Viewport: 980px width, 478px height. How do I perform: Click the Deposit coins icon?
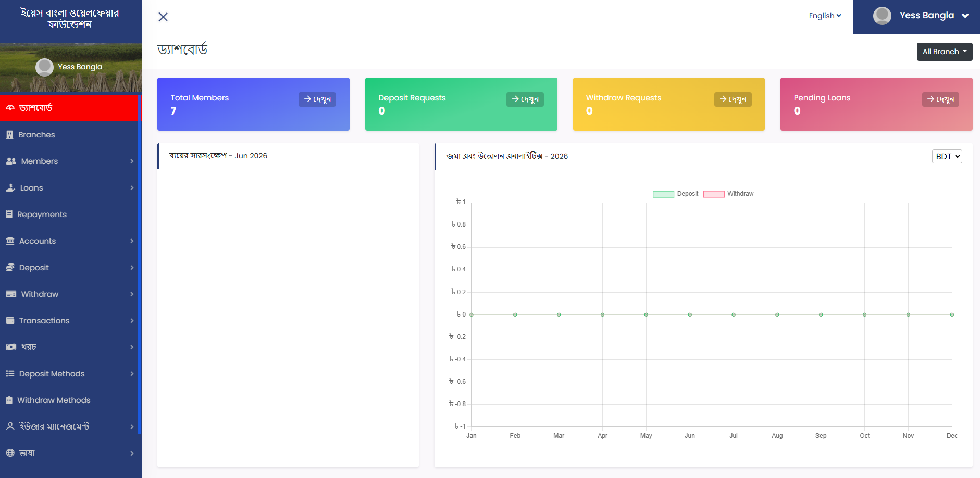coord(10,268)
